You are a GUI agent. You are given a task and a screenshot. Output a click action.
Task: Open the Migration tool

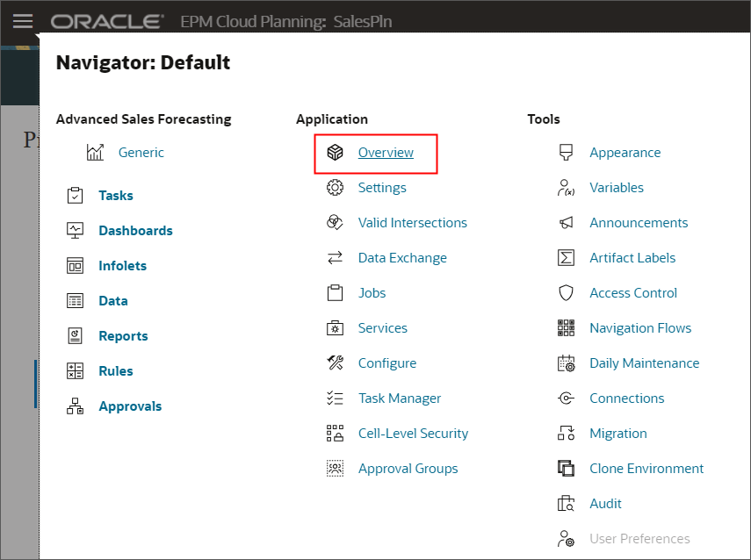[x=618, y=433]
